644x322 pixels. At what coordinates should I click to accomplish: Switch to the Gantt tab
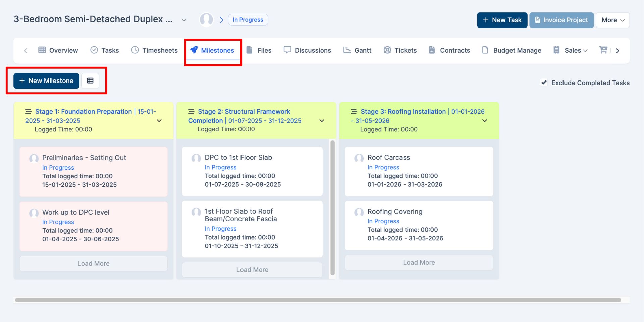[x=358, y=50]
